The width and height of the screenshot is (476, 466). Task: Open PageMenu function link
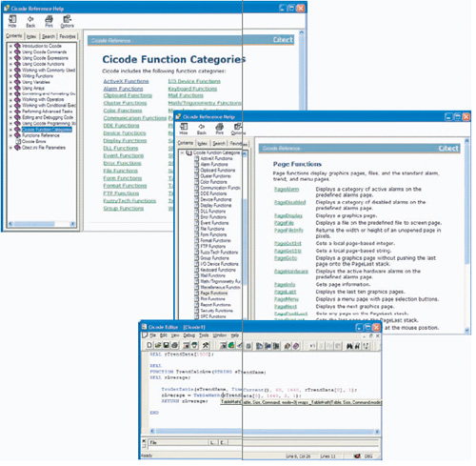click(287, 299)
